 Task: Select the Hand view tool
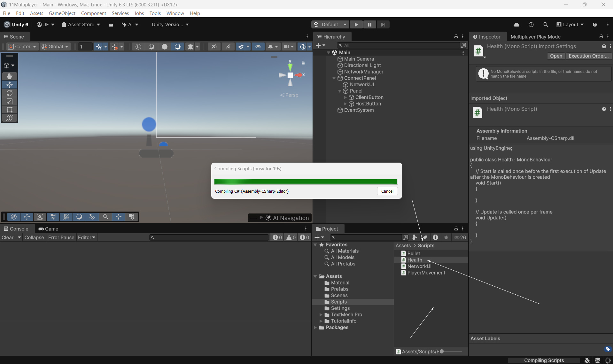(x=10, y=76)
